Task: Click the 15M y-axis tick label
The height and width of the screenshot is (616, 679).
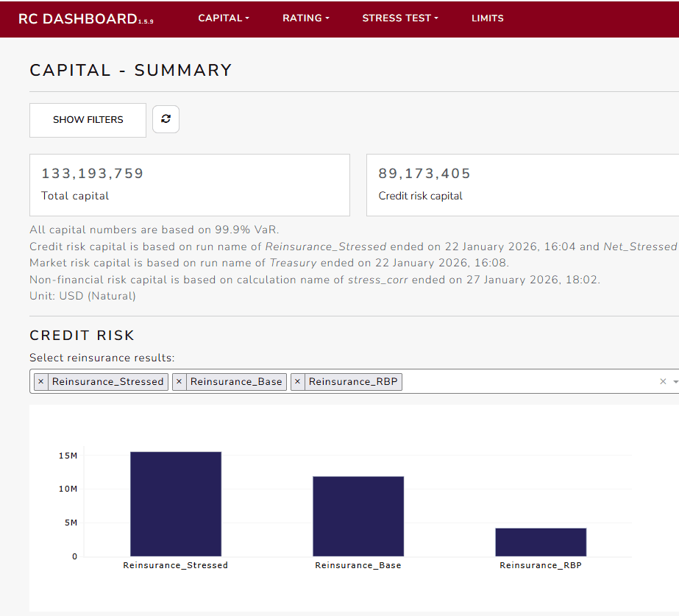Action: pyautogui.click(x=68, y=456)
